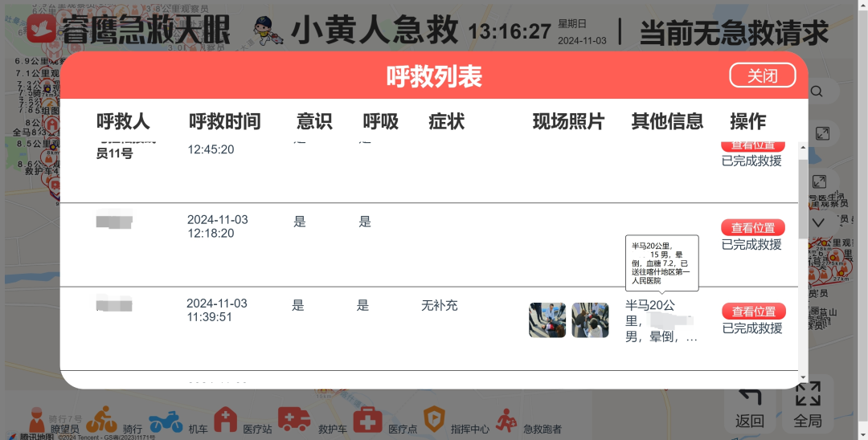
Task: Click 已完成救援 status in 12:18:20 row
Action: [751, 244]
